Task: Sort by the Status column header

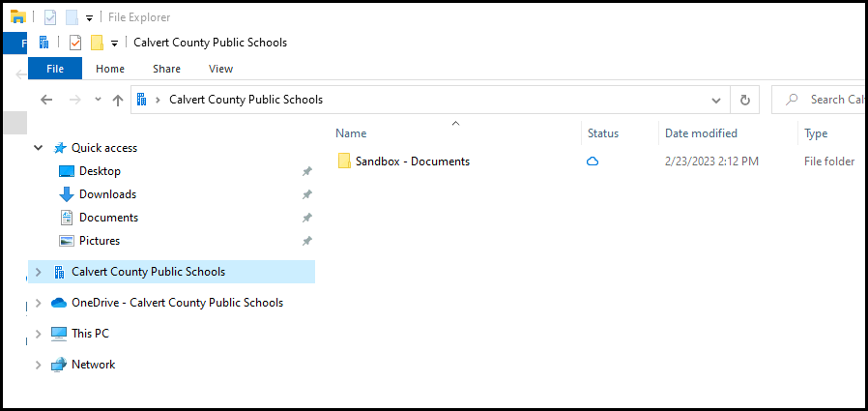Action: (x=603, y=133)
